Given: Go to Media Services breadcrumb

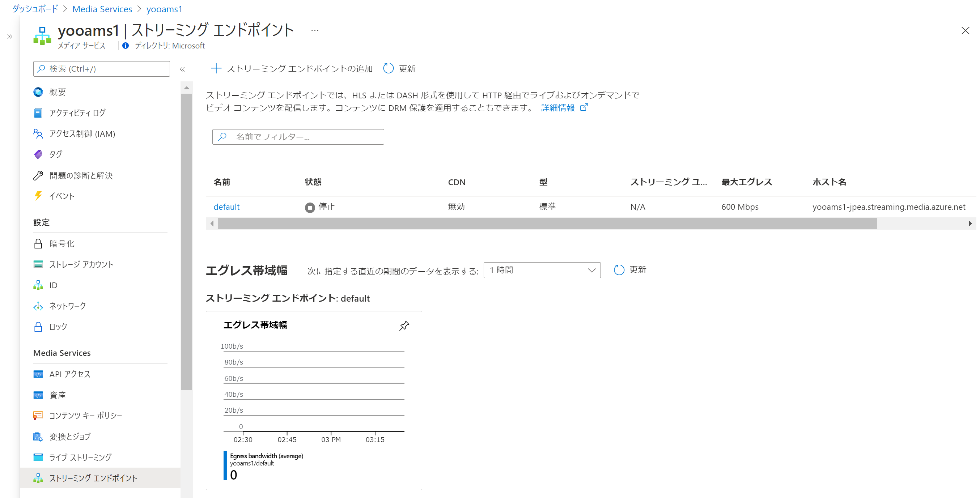Looking at the screenshot, I should [102, 9].
